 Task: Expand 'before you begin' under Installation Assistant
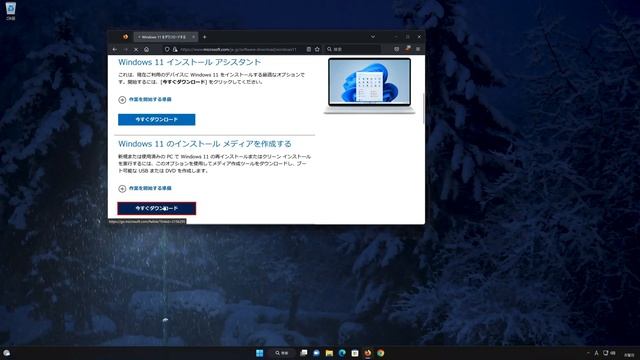pyautogui.click(x=145, y=100)
